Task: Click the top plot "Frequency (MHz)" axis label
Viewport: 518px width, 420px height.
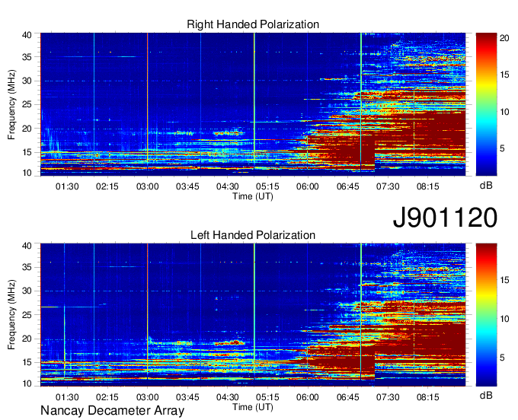Action: click(x=11, y=104)
